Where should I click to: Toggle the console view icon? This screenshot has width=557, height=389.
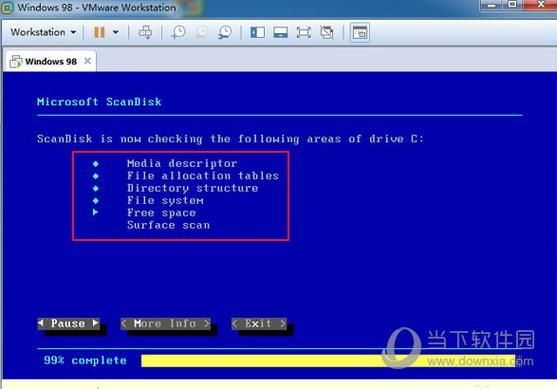coord(360,33)
